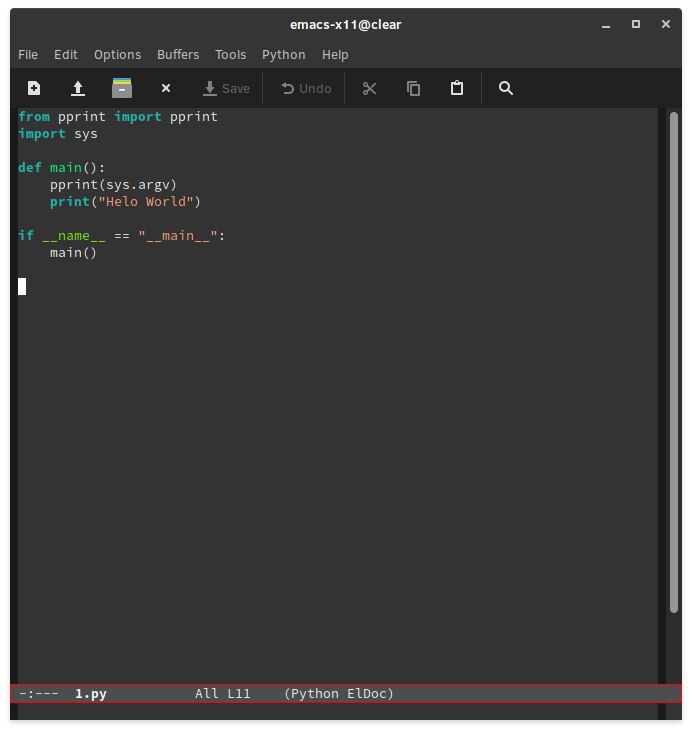Viewport: 692px width, 731px height.
Task: Click the "Helo World" string in the code
Action: click(145, 202)
